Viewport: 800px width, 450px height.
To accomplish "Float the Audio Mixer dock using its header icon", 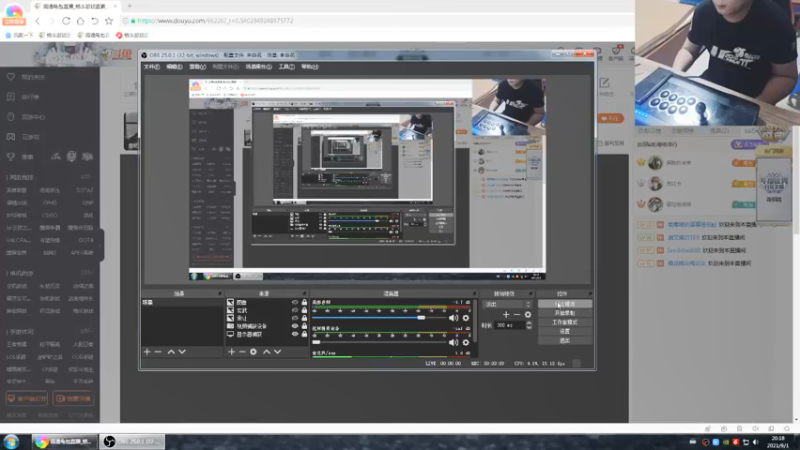I will click(474, 294).
